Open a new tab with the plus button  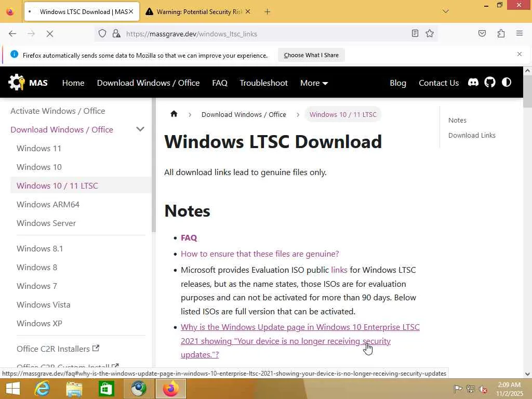(x=268, y=12)
